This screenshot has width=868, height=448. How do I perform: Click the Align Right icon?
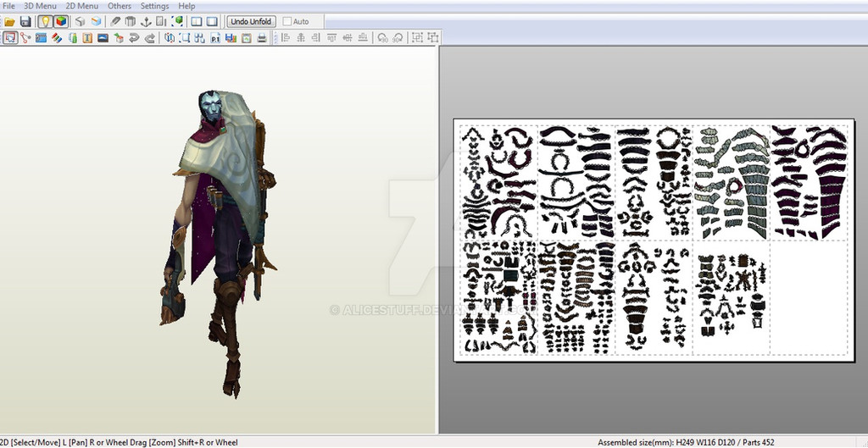click(315, 37)
